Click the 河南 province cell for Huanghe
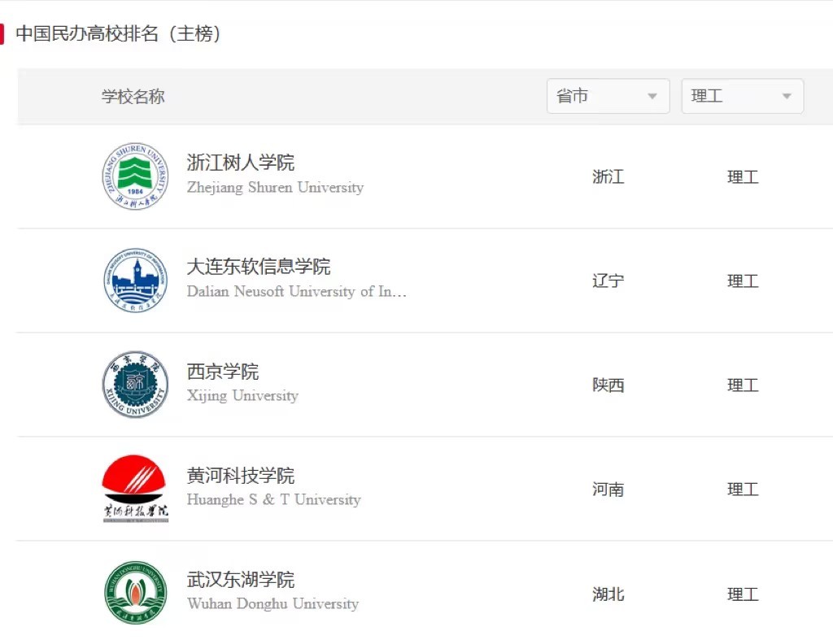 (x=608, y=490)
